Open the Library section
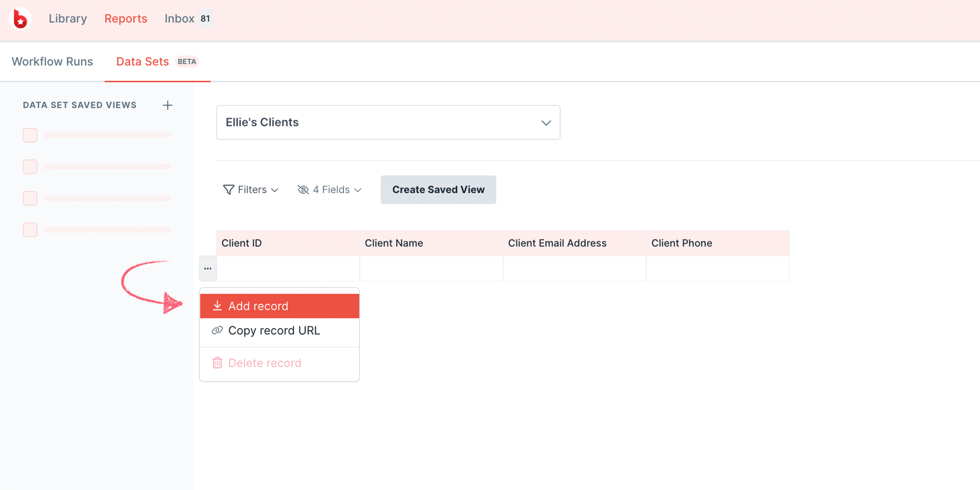The width and height of the screenshot is (980, 490). [68, 19]
